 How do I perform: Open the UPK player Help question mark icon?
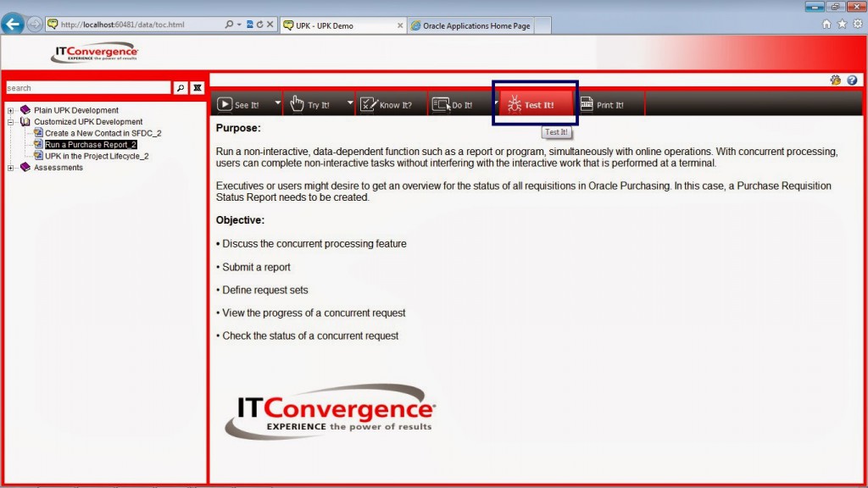click(x=852, y=80)
